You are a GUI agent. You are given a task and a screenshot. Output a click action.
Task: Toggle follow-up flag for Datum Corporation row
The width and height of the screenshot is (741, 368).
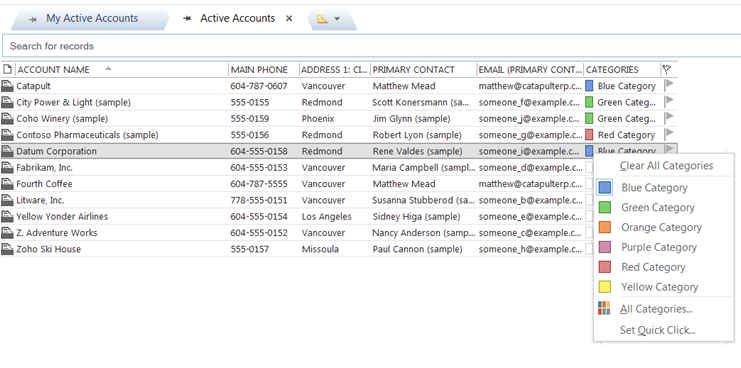[x=669, y=149]
